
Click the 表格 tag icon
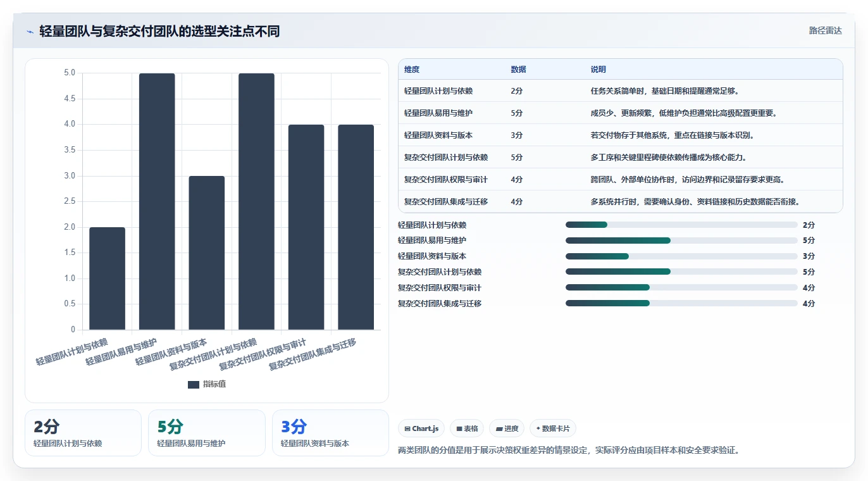[459, 428]
